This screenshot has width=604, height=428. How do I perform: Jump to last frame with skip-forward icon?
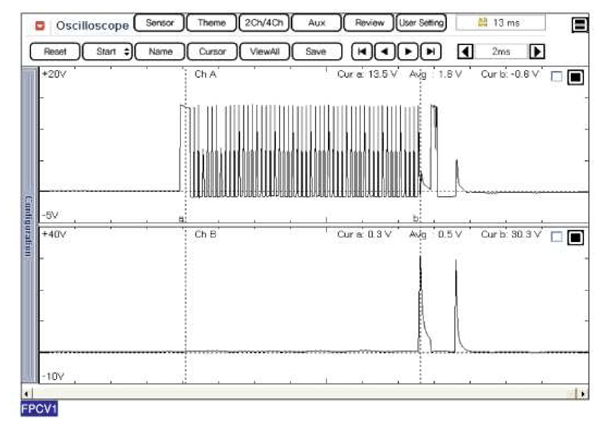point(430,51)
